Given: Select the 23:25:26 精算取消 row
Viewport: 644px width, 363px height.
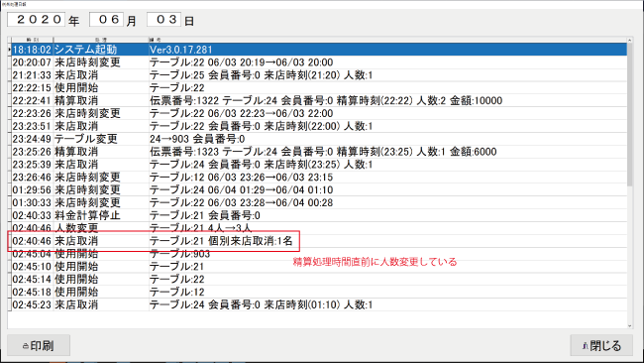Looking at the screenshot, I should point(319,152).
